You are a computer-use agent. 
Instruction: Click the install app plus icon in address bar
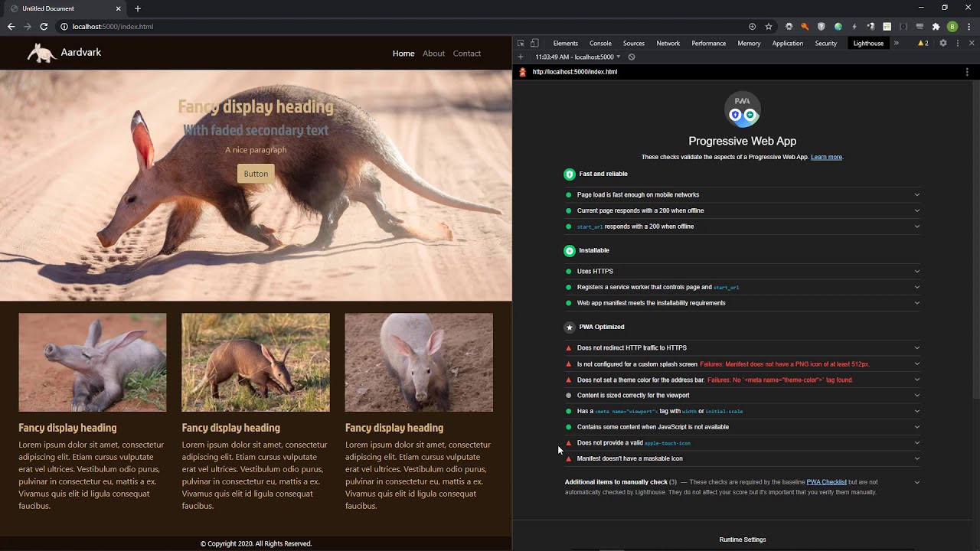[x=753, y=26]
